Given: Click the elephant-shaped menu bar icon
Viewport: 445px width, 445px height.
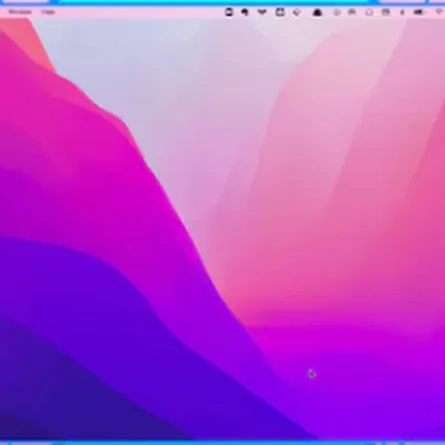Looking at the screenshot, I should pos(245,12).
